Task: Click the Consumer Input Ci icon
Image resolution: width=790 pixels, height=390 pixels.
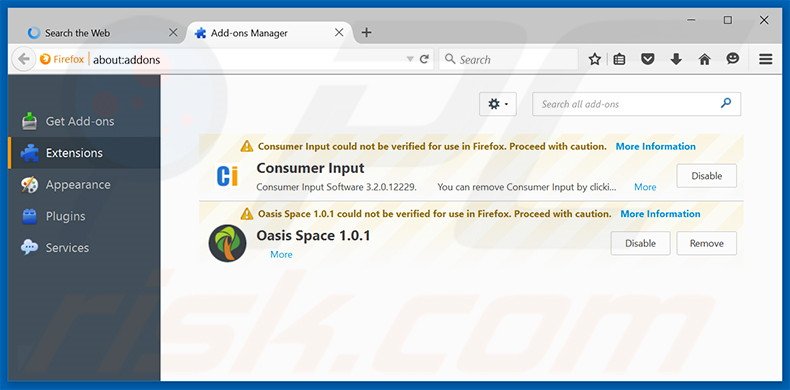Action: tap(227, 176)
